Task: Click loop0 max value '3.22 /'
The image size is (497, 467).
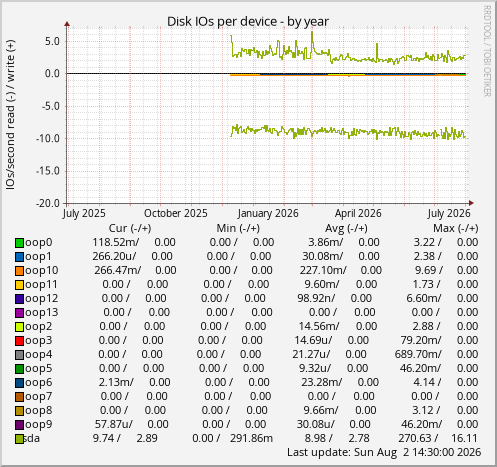Action: coord(427,242)
